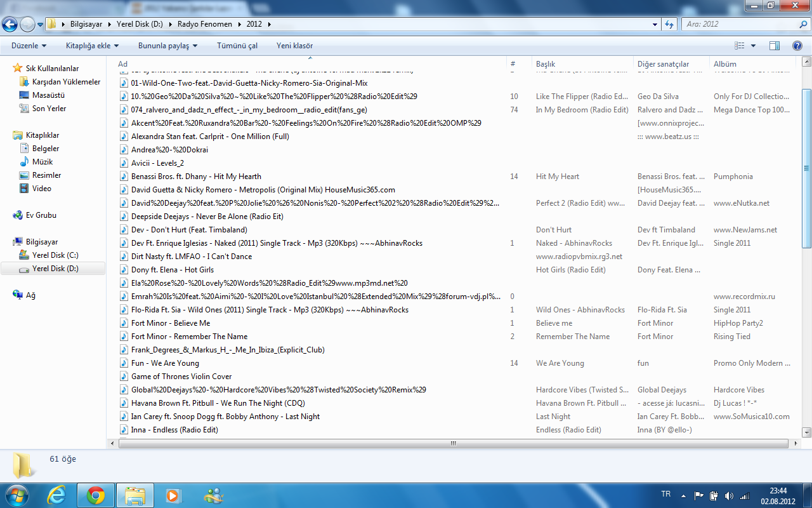Show hidden tray icons arrow
Image resolution: width=812 pixels, height=508 pixels.
[x=683, y=496]
